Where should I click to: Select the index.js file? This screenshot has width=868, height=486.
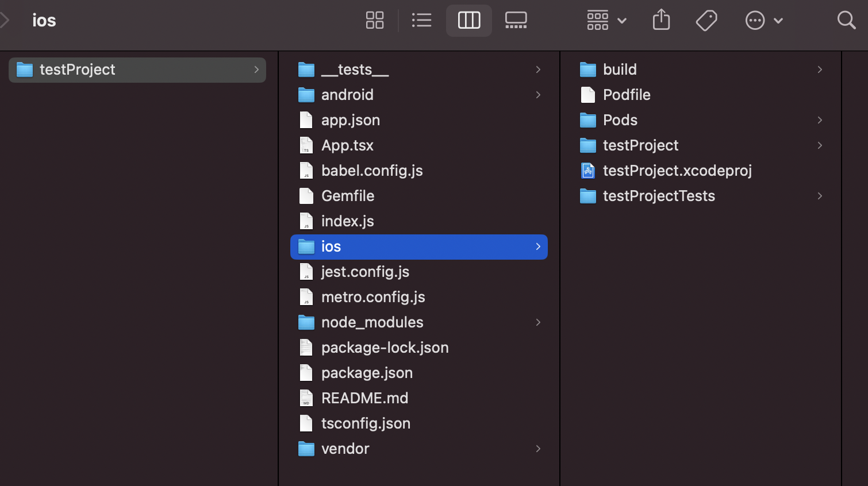tap(419, 222)
